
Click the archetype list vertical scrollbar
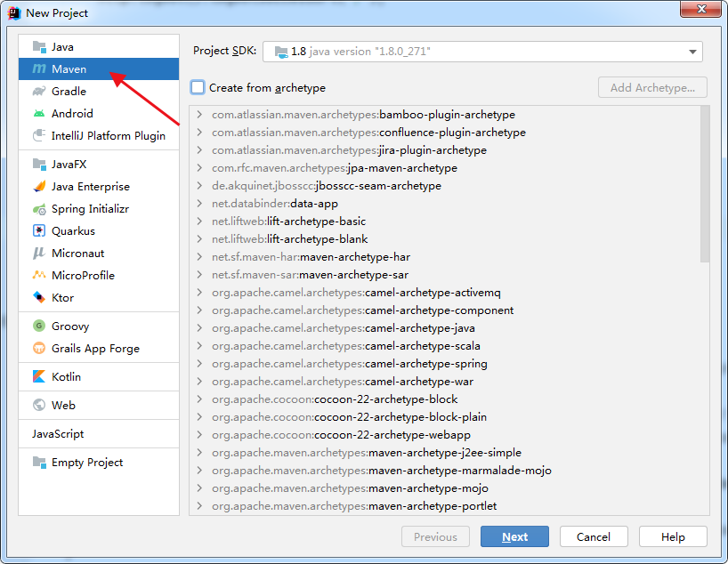[705, 184]
